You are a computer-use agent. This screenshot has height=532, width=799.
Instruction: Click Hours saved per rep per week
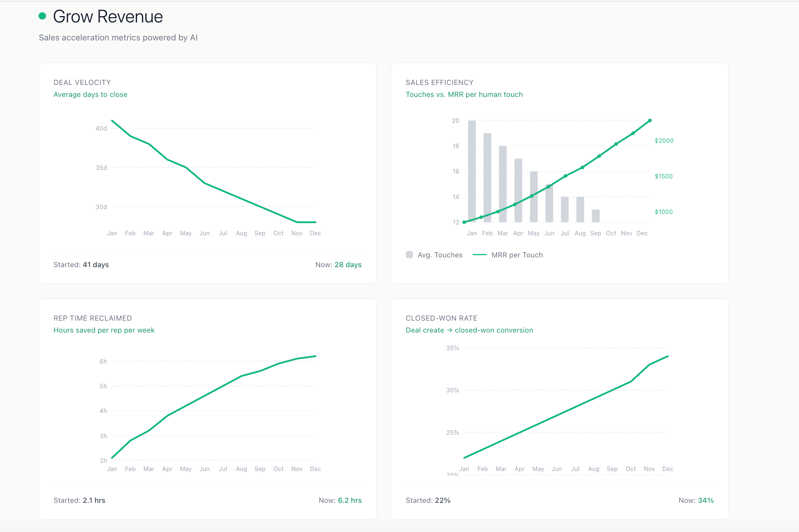[x=104, y=330]
